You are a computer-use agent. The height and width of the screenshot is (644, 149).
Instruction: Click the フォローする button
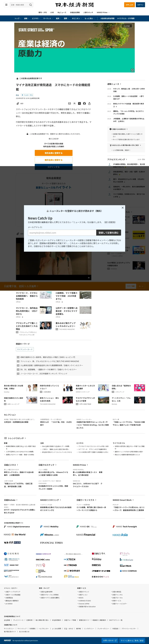tap(27, 95)
